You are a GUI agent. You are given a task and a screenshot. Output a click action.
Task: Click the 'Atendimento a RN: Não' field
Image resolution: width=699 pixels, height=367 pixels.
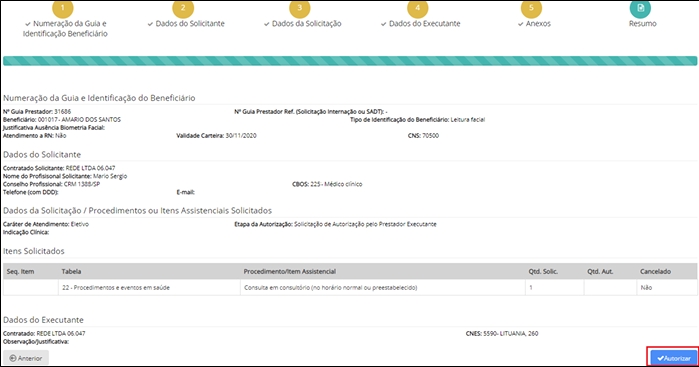(35, 136)
